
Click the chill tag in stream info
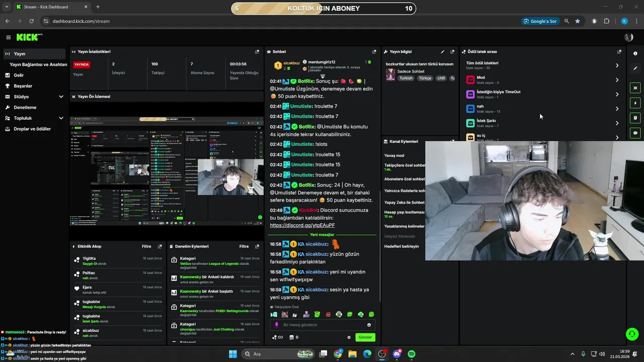[441, 78]
